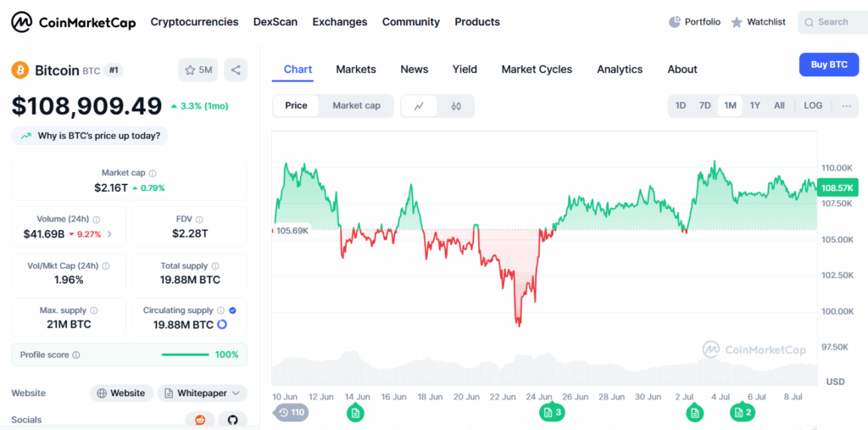Click the 3.3% (1mo) change indicator

click(x=199, y=106)
